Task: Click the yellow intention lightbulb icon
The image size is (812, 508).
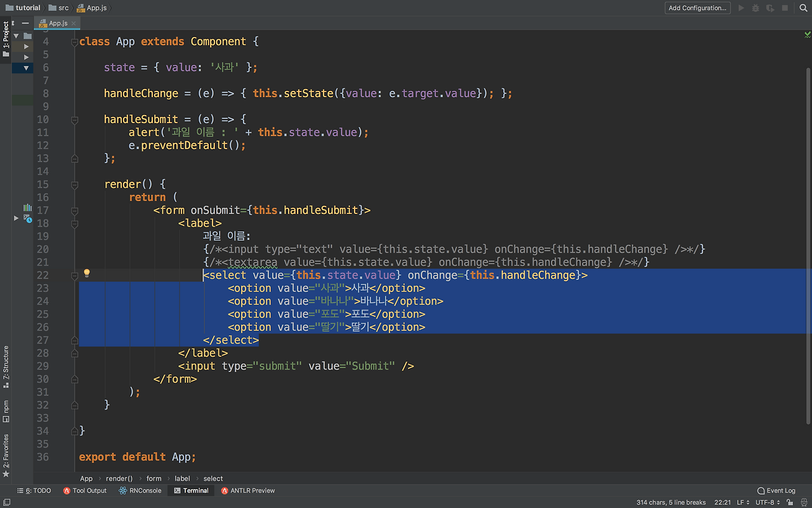Action: point(87,274)
